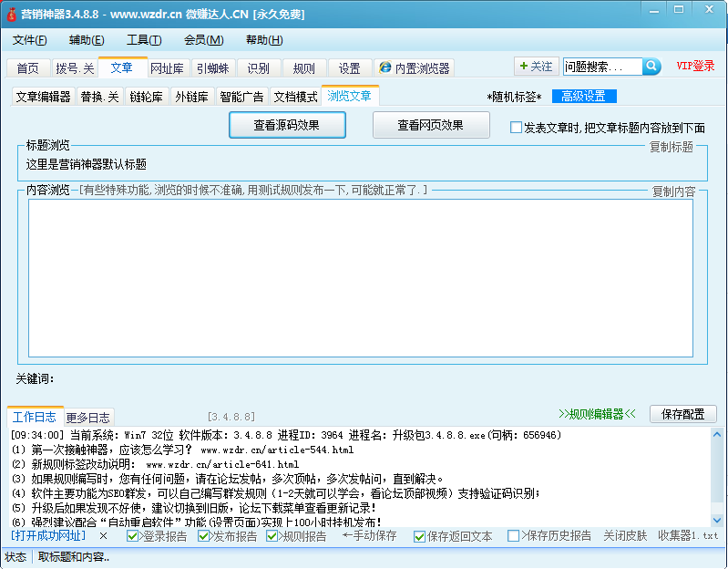
Task: Switch to the 更多日志 tab
Action: (x=88, y=417)
